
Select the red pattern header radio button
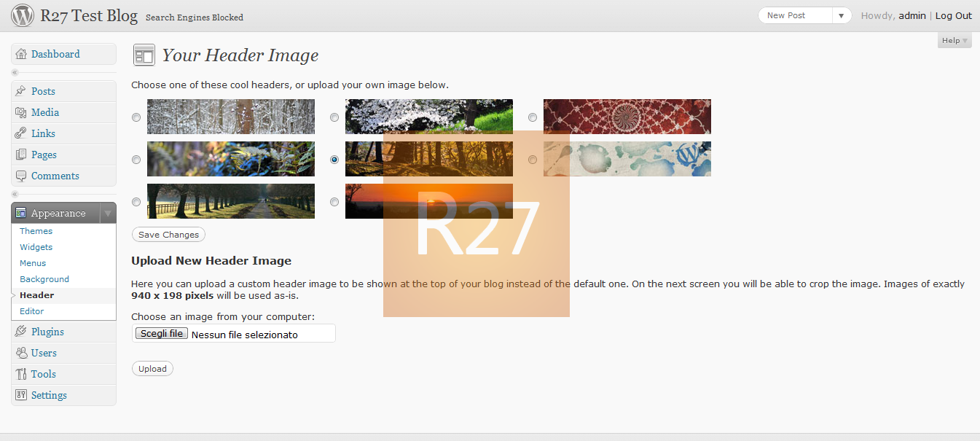coord(533,117)
